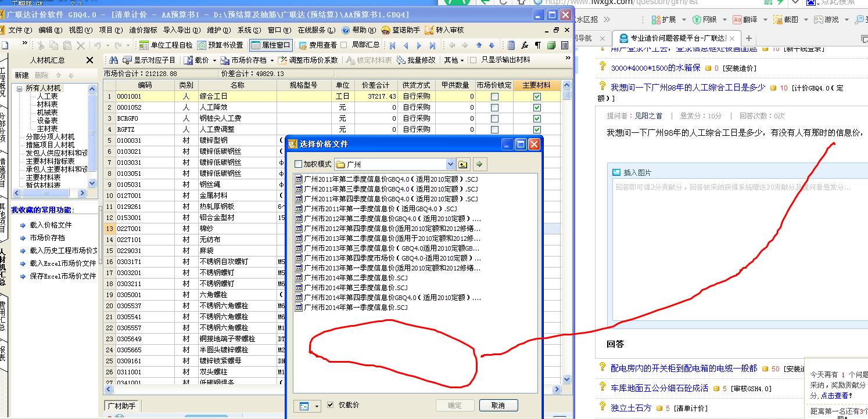Open the 导入导出 menu
868x419 pixels.
(182, 30)
